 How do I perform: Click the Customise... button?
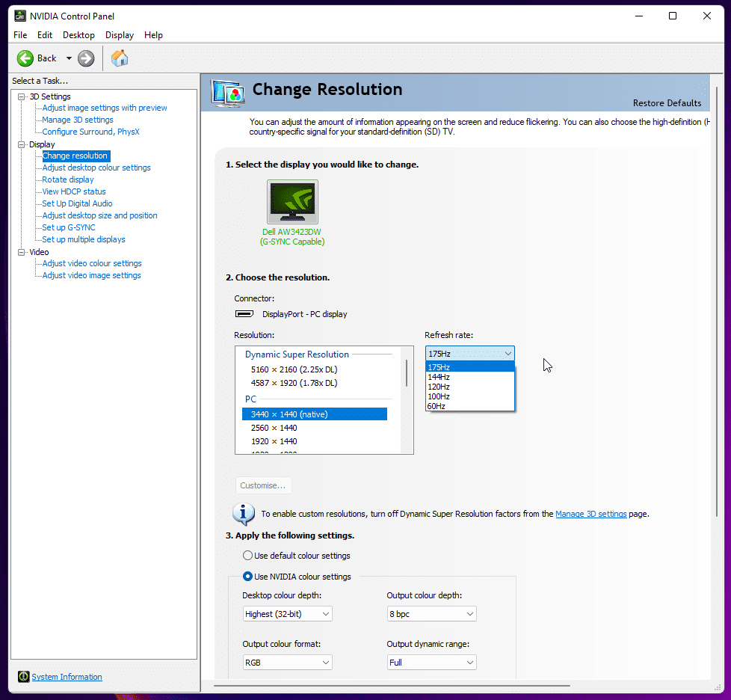[263, 485]
